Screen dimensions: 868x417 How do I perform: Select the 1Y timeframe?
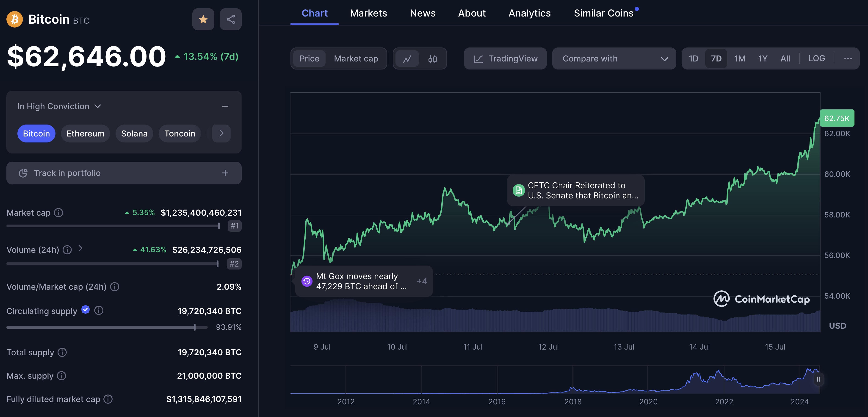click(x=763, y=58)
